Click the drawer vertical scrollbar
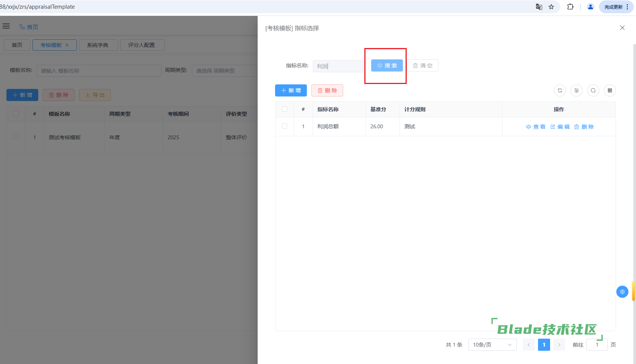Image resolution: width=636 pixels, height=364 pixels. [634, 204]
